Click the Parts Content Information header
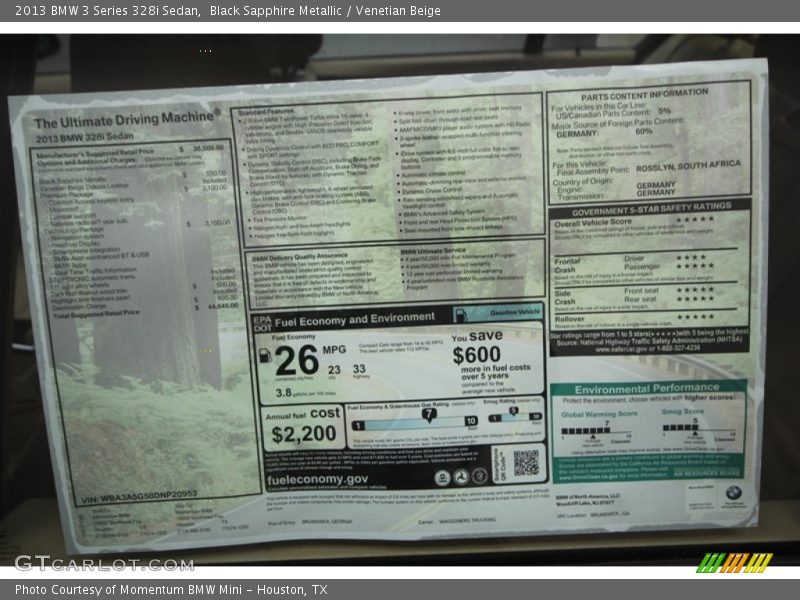The width and height of the screenshot is (800, 600). pos(648,96)
